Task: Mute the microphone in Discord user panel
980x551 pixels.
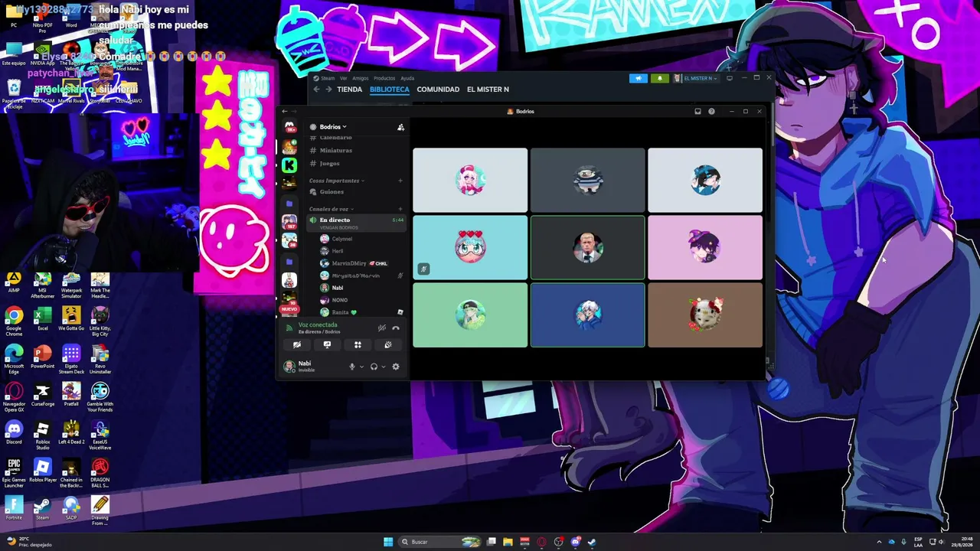Action: tap(352, 367)
